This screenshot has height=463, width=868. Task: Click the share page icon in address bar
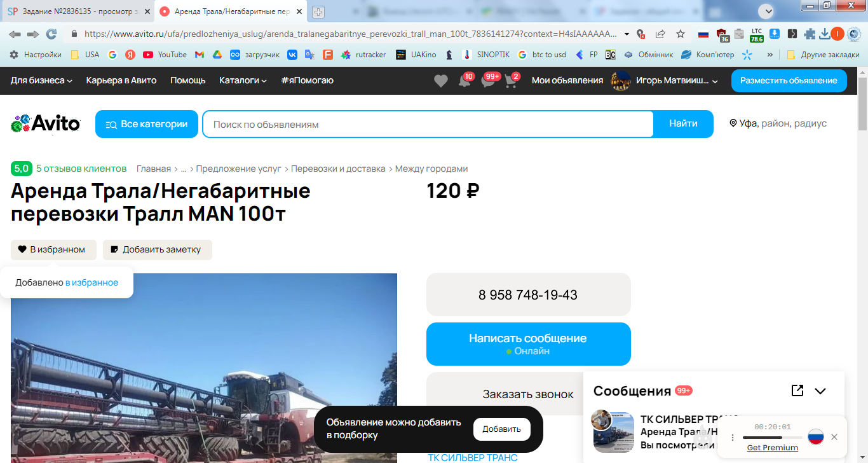[x=660, y=34]
